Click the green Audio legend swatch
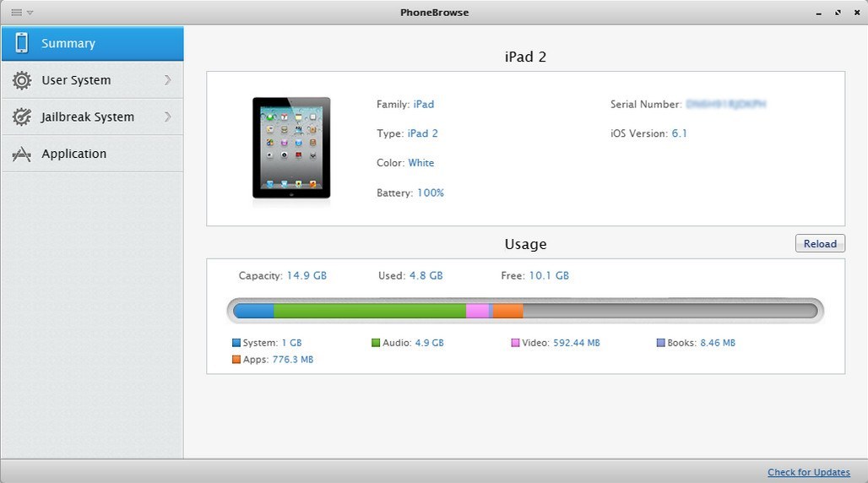Image resolution: width=868 pixels, height=483 pixels. click(376, 343)
